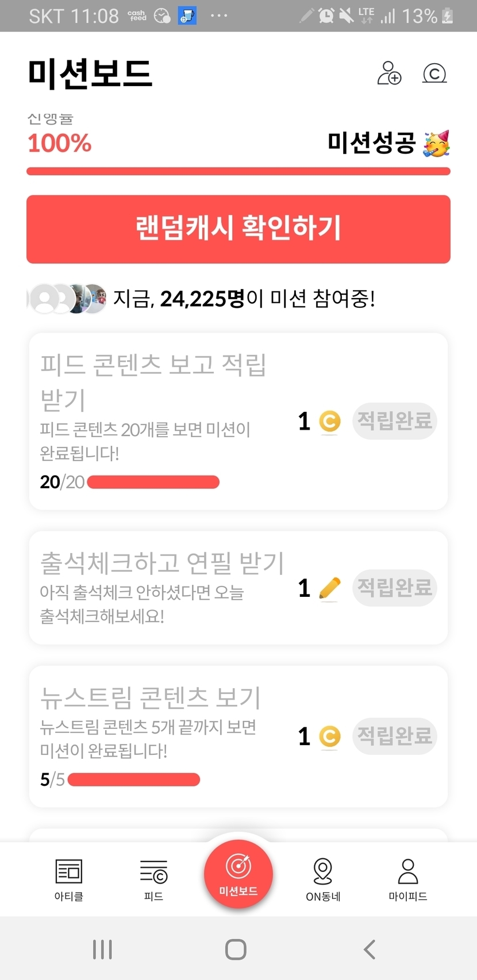
Task: Open the 마이피드 tab
Action: [x=408, y=879]
